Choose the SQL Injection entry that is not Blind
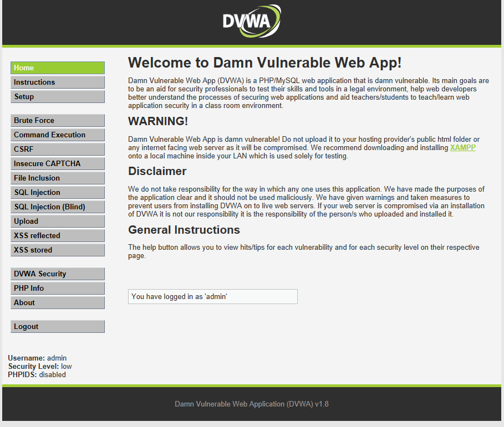The height and width of the screenshot is (427, 504). tap(58, 192)
